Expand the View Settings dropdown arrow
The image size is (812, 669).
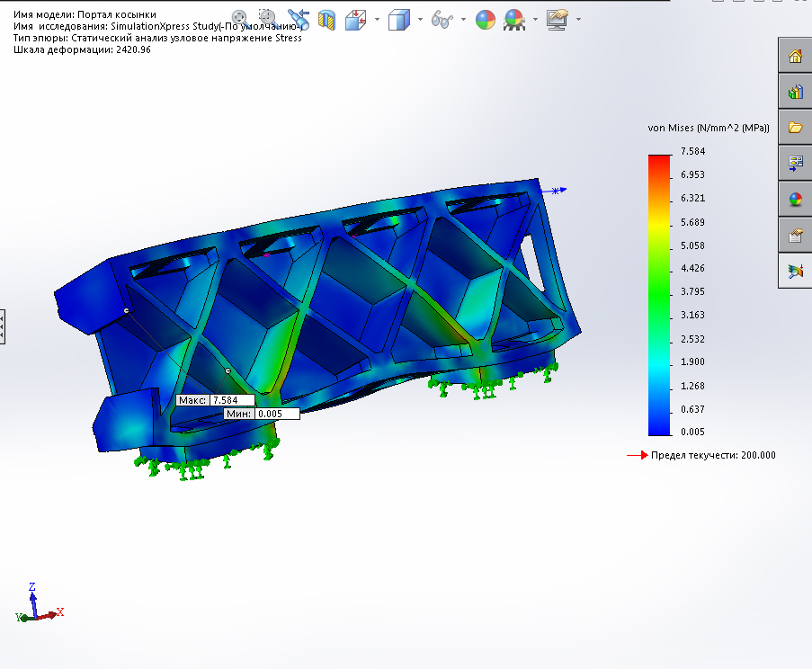[x=578, y=20]
